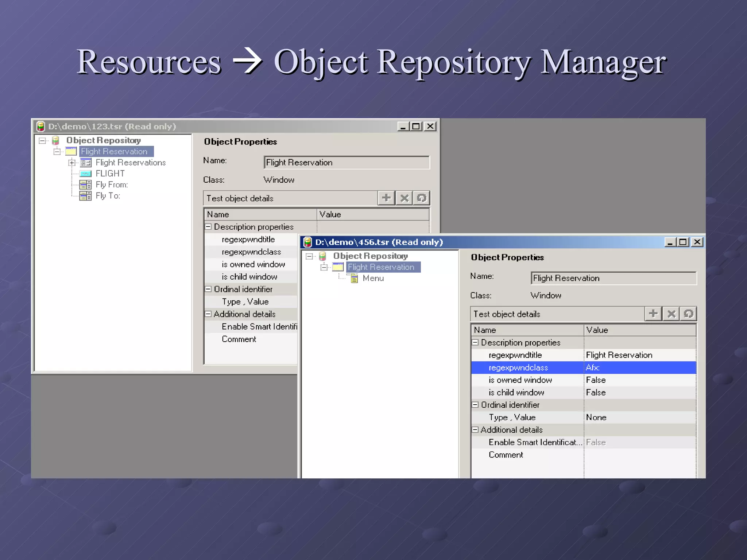Select Flight Reservations dialog tree item

point(131,163)
